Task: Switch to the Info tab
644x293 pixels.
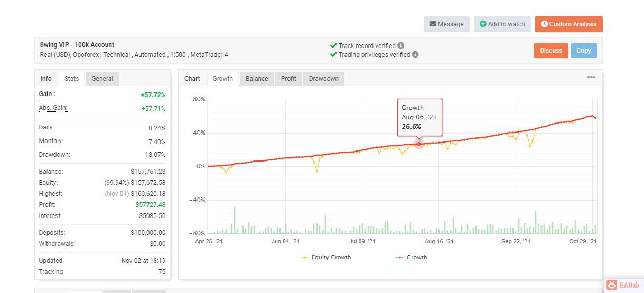Action: pos(46,79)
